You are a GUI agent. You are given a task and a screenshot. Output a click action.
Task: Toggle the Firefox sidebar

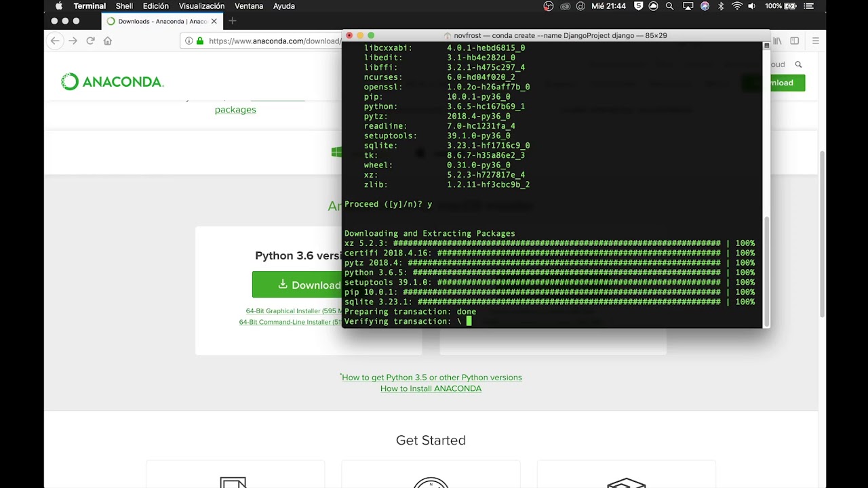795,41
